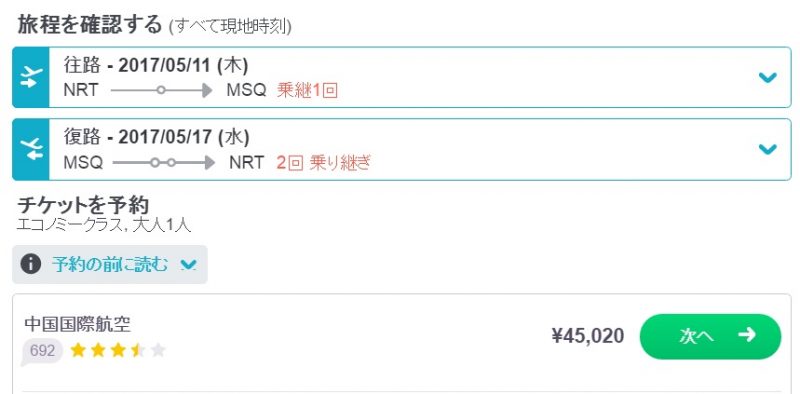Click the return flight airplane icon
This screenshot has height=394, width=800.
(31, 149)
